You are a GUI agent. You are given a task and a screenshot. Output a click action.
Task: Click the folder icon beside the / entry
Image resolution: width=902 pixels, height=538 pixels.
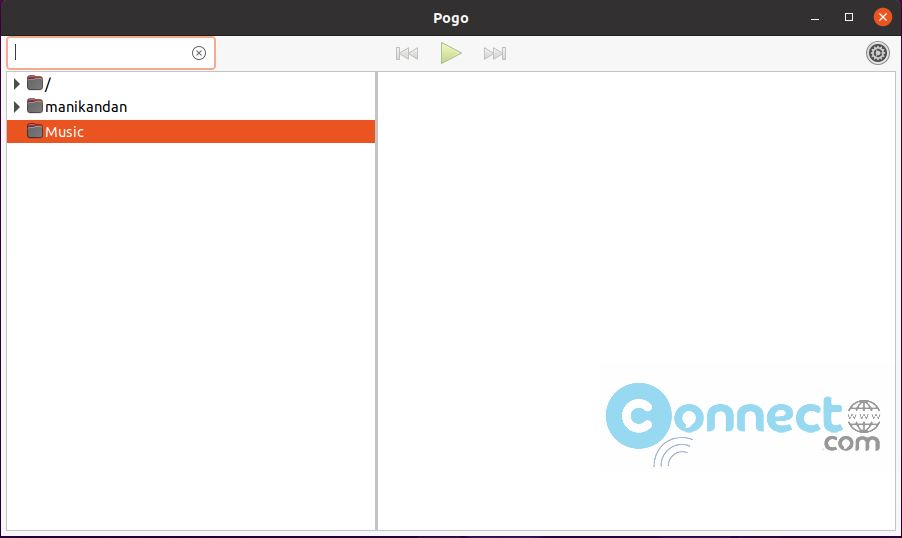point(35,83)
